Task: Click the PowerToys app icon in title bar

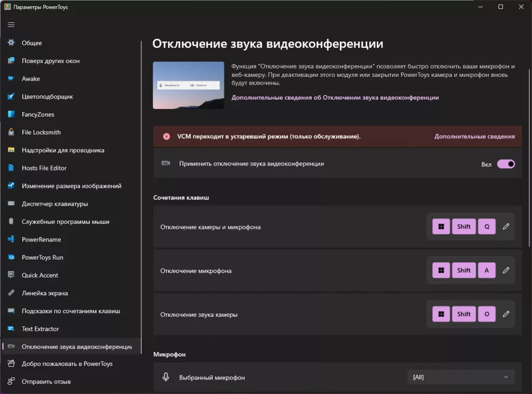Action: [x=7, y=7]
